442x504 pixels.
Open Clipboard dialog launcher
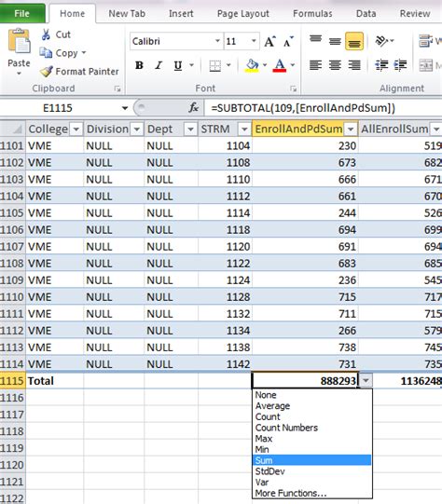(117, 89)
